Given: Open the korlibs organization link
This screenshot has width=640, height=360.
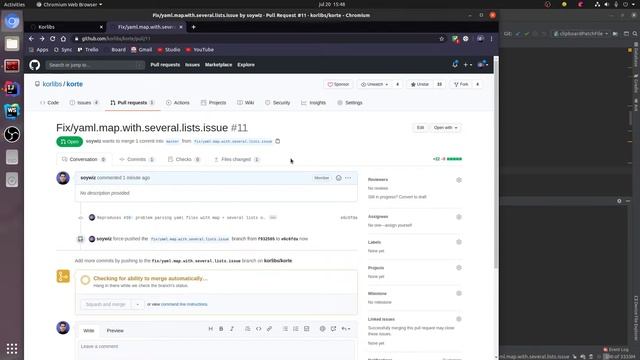Looking at the screenshot, I should [x=52, y=84].
